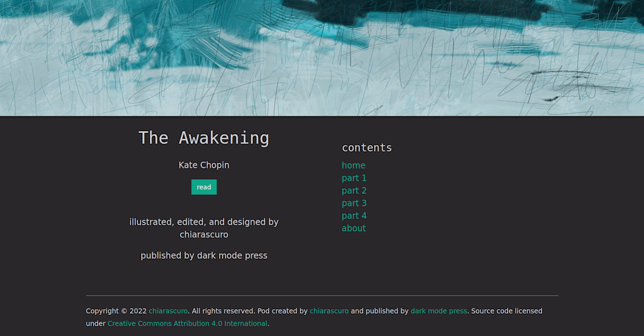644x336 pixels.
Task: Navigate to part 3 link
Action: tap(354, 203)
